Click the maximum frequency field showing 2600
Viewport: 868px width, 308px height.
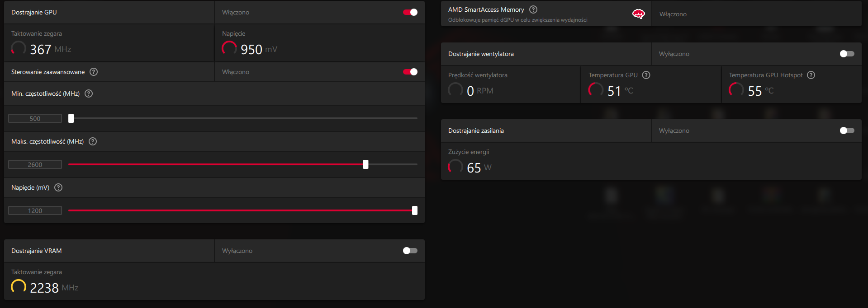[x=35, y=164]
